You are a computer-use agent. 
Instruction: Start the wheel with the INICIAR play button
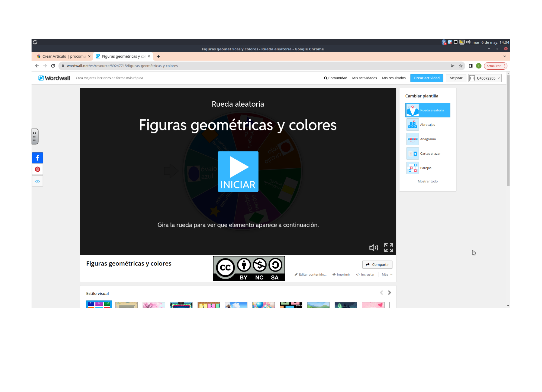(238, 171)
